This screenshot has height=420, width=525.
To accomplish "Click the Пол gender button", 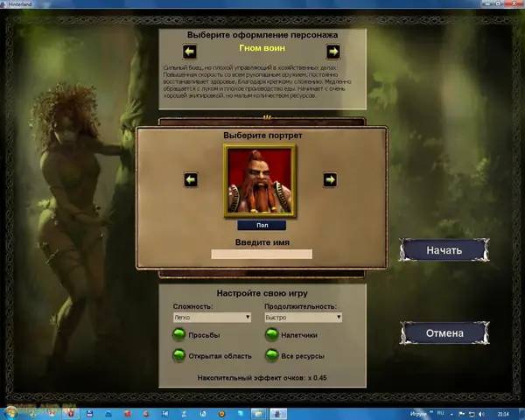I will coord(262,226).
